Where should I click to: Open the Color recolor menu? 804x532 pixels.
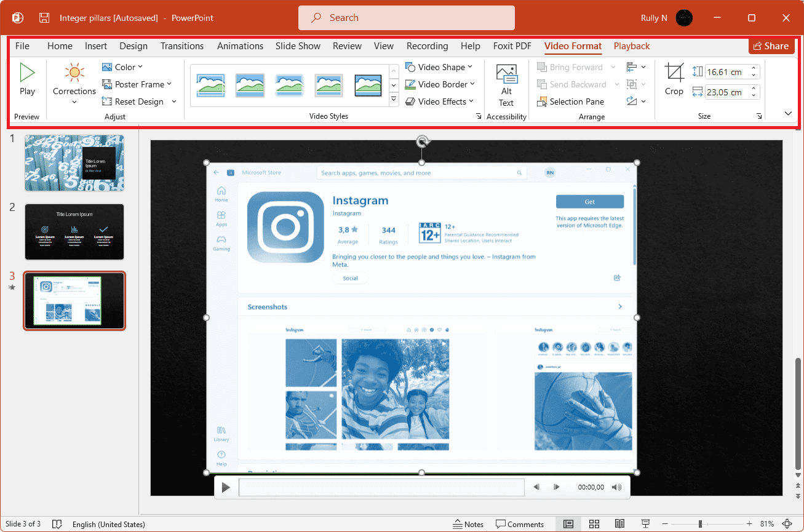coord(122,67)
